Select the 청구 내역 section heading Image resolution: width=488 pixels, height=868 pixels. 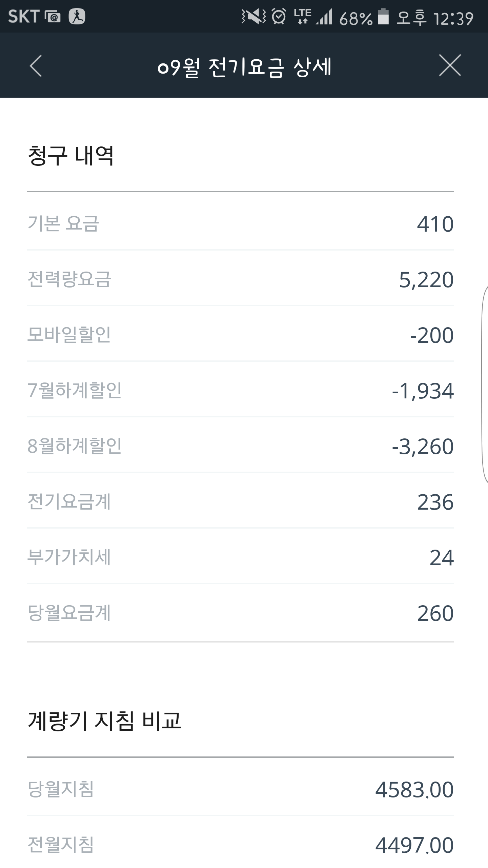coord(70,156)
